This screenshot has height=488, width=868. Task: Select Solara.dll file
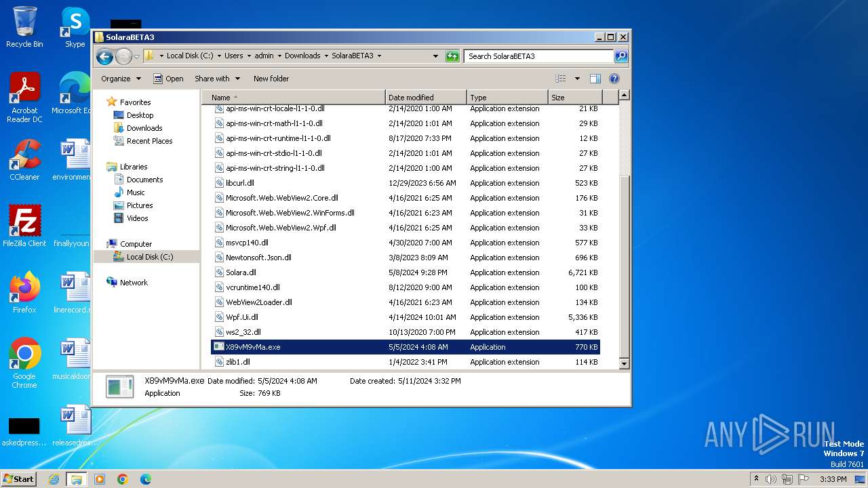tap(406, 272)
